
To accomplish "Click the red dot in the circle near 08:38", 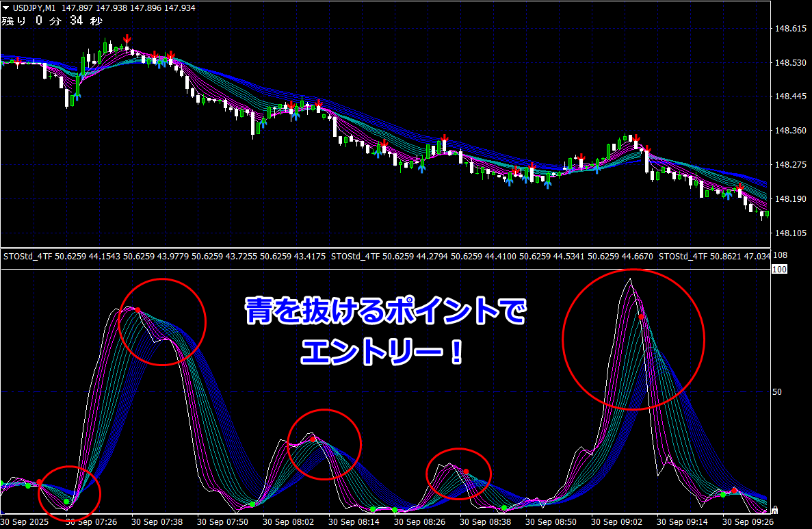I will pos(466,472).
